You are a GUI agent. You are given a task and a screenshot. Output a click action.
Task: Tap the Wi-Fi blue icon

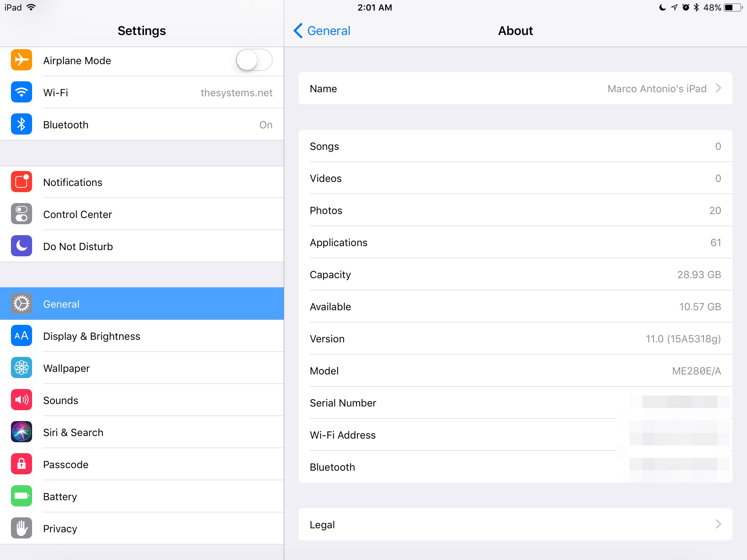coord(22,92)
